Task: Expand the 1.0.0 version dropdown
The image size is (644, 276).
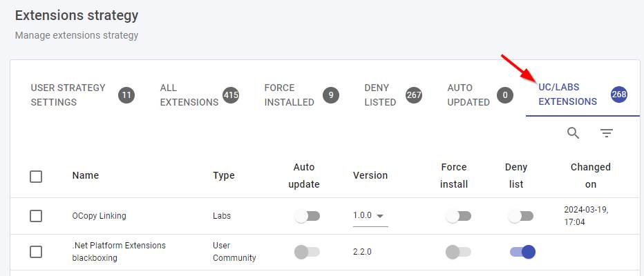Action: pyautogui.click(x=370, y=216)
